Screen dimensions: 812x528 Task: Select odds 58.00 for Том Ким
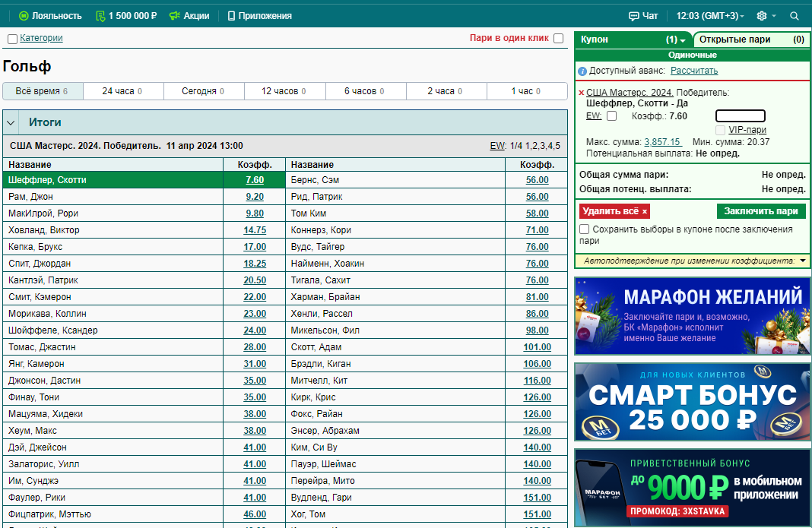(x=537, y=213)
